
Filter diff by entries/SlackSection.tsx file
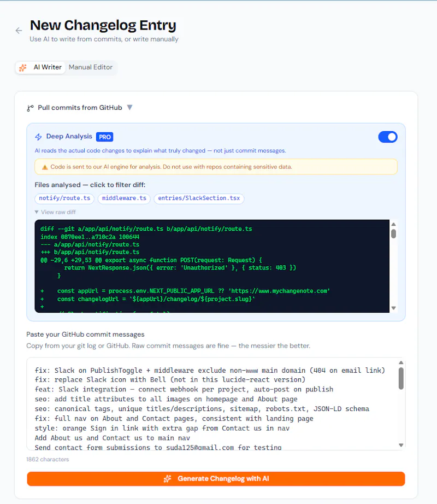pyautogui.click(x=199, y=198)
